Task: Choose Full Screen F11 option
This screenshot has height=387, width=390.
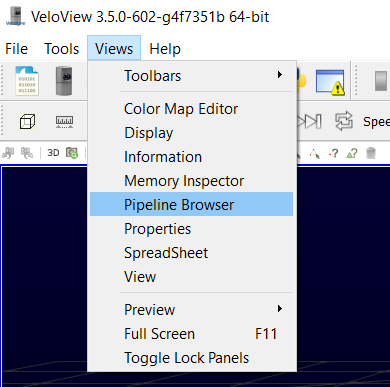Action: coord(192,334)
